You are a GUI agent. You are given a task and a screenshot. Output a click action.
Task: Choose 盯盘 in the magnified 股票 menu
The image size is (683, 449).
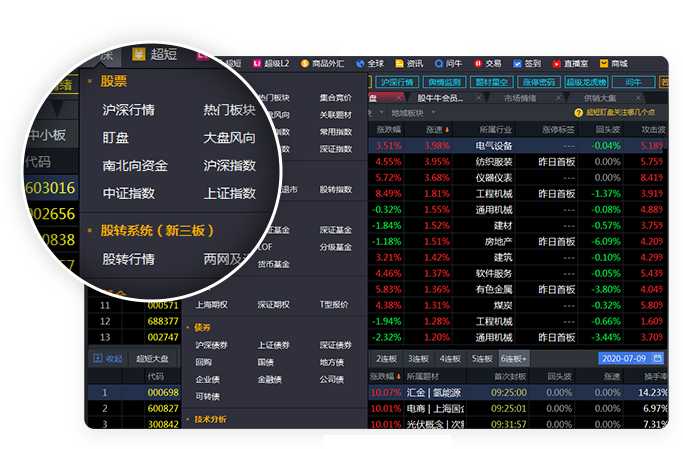pyautogui.click(x=115, y=138)
